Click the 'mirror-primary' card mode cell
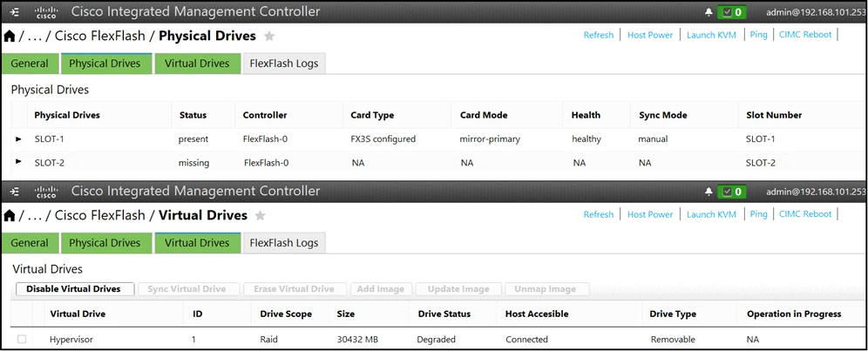The image size is (868, 351). pos(490,139)
